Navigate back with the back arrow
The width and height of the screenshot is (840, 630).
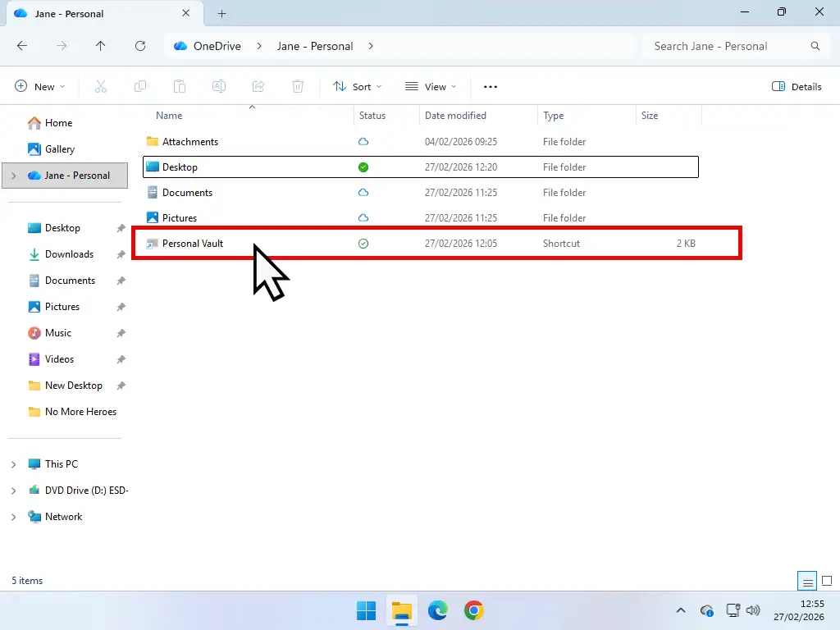click(x=23, y=46)
